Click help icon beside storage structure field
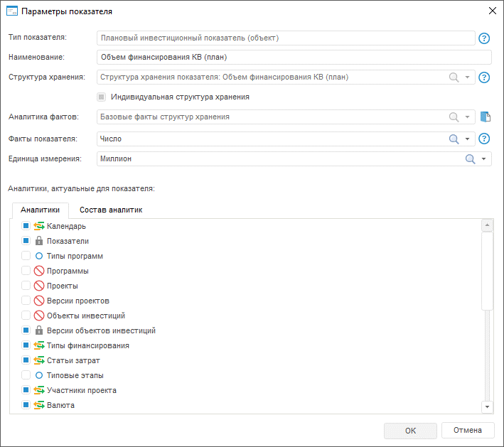This screenshot has width=504, height=447. [485, 77]
